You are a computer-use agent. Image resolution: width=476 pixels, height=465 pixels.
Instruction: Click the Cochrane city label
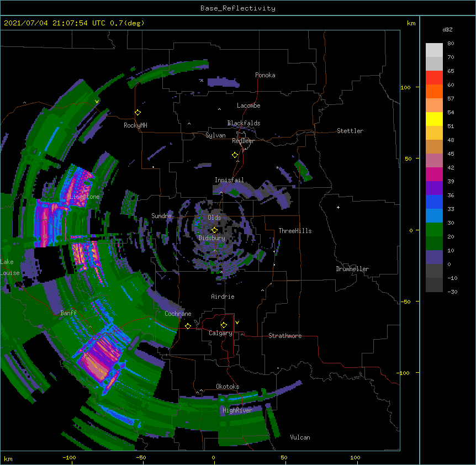pyautogui.click(x=178, y=314)
